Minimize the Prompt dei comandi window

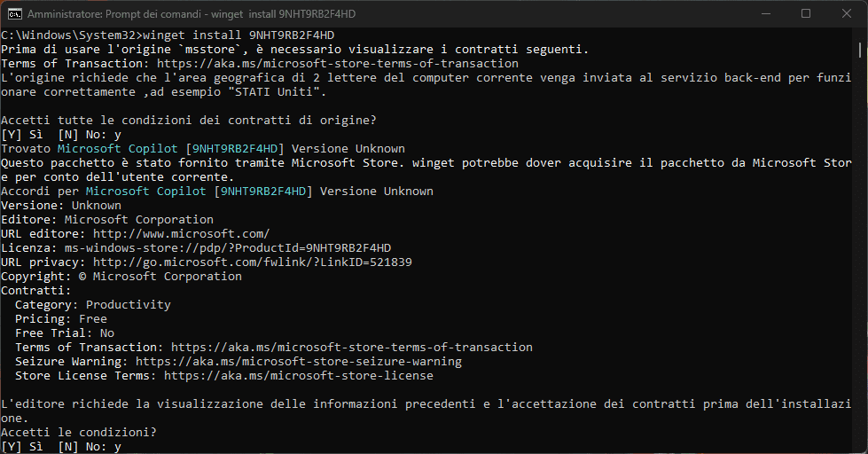[x=766, y=14]
